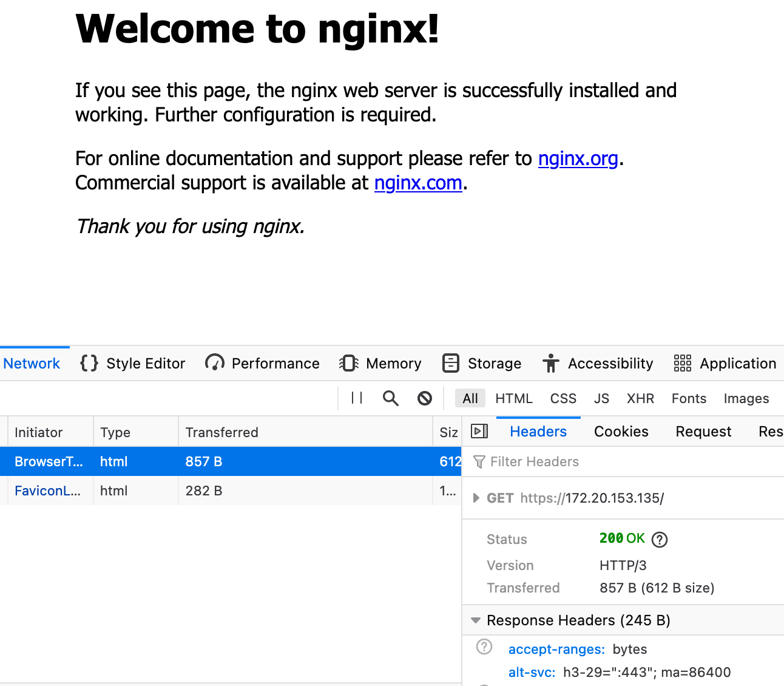
Task: Click the status code help icon
Action: point(660,539)
